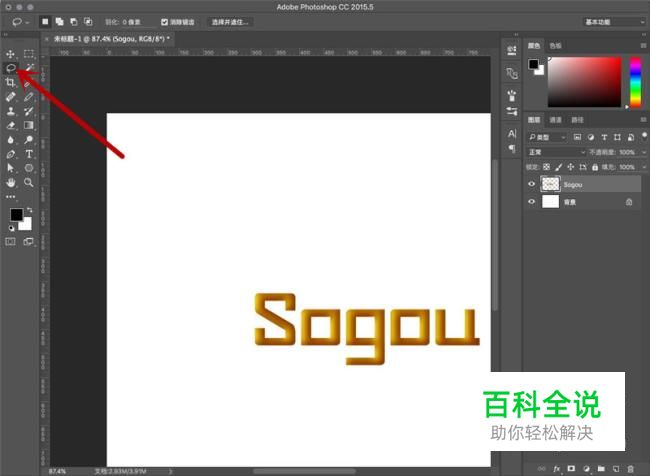The image size is (650, 476).
Task: Switch to the Color tab (颜色)
Action: click(534, 46)
